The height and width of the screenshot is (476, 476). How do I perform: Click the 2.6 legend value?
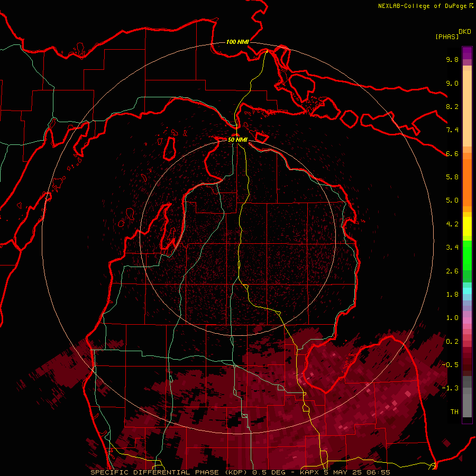click(x=452, y=271)
